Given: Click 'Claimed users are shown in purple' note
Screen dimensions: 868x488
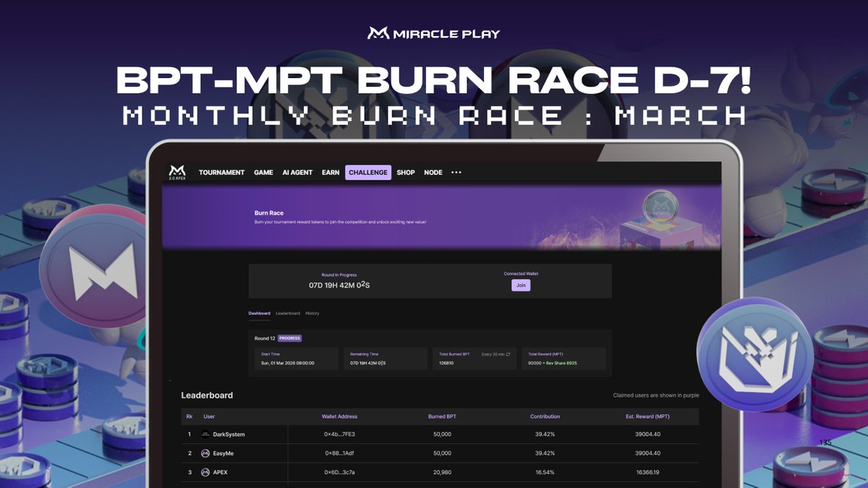Looking at the screenshot, I should 656,395.
